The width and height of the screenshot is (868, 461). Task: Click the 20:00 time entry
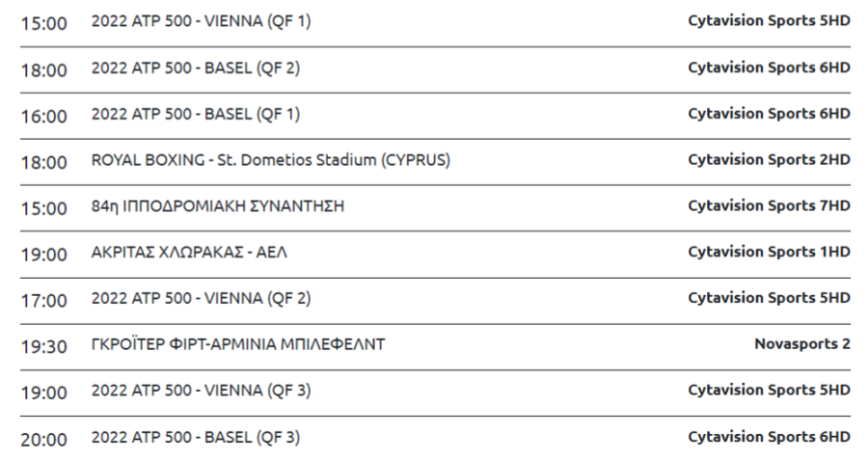click(x=43, y=440)
